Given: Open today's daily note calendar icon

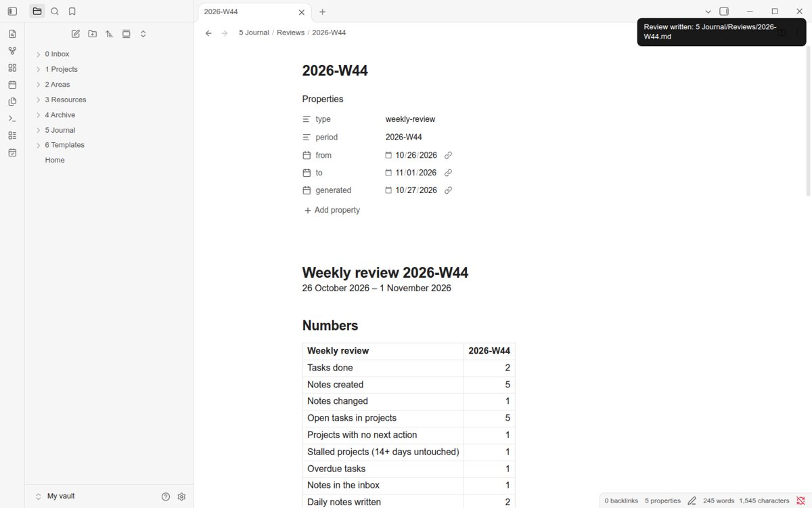Looking at the screenshot, I should click(12, 85).
